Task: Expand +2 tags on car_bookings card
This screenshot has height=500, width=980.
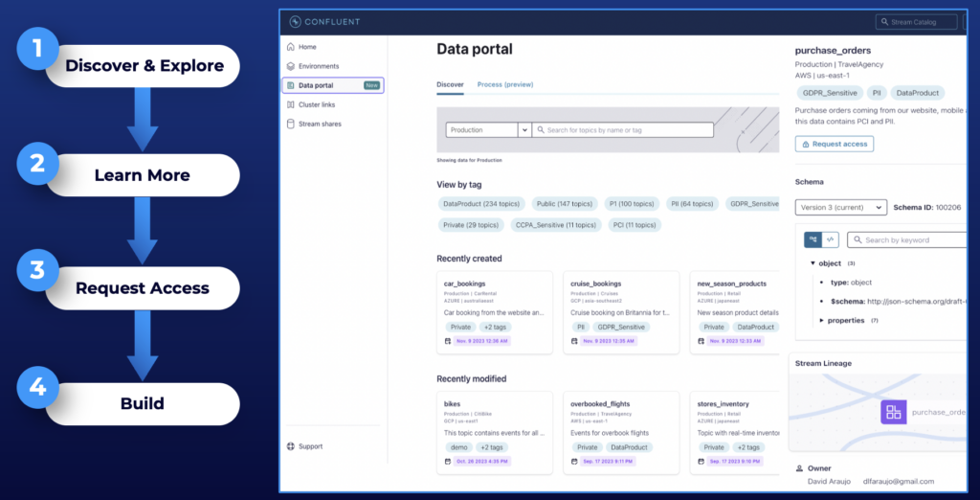Action: pos(496,327)
